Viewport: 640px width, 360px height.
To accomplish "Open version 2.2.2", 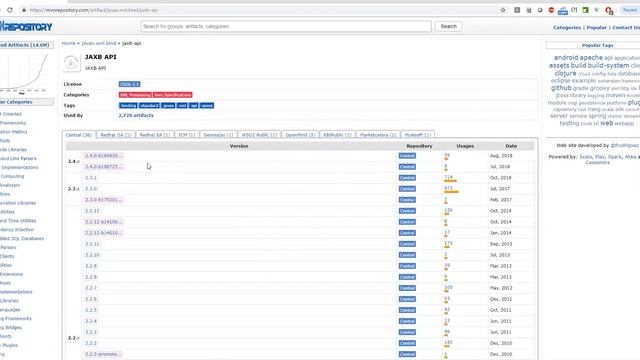I will pyautogui.click(x=91, y=343).
